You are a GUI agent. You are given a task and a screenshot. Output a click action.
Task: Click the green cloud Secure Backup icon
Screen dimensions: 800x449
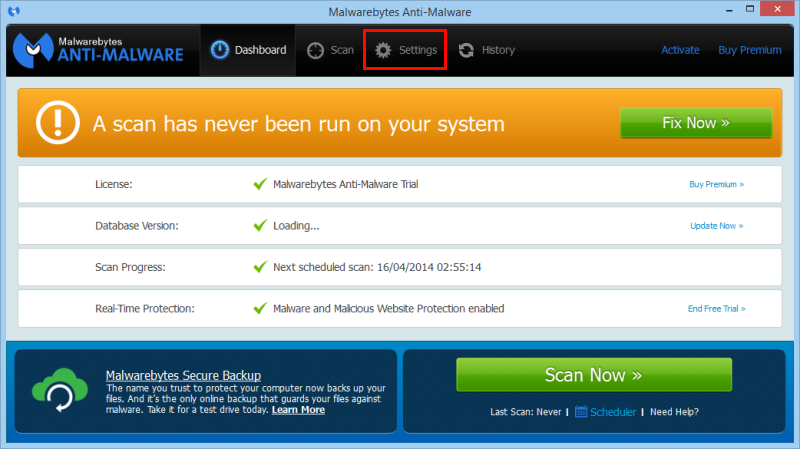point(60,390)
